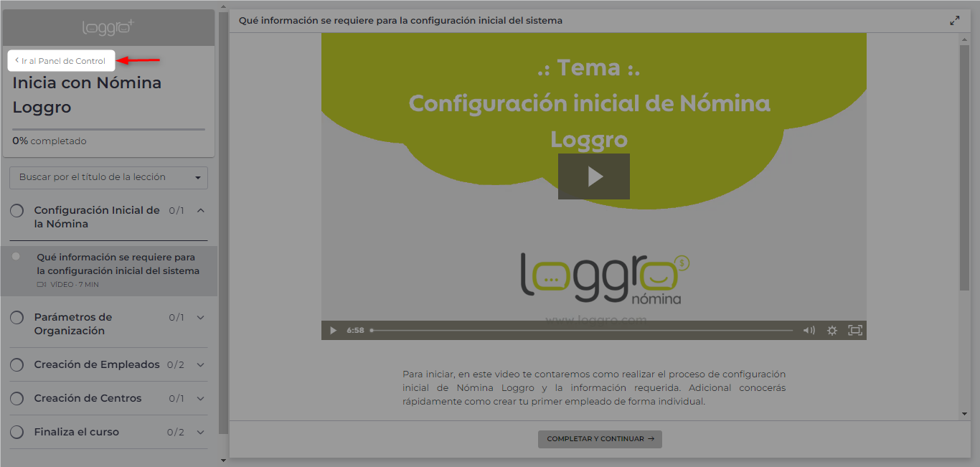Open video settings gear icon

pyautogui.click(x=831, y=331)
